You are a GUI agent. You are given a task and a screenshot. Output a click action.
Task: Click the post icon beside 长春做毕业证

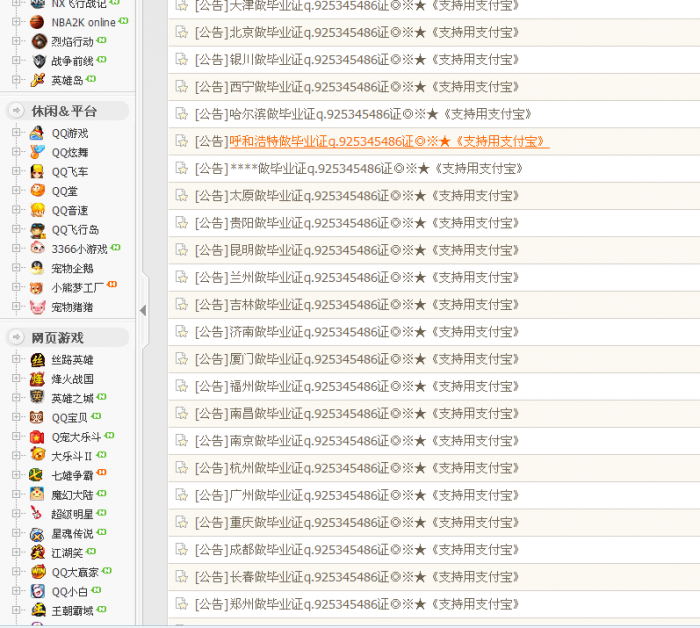pos(182,577)
